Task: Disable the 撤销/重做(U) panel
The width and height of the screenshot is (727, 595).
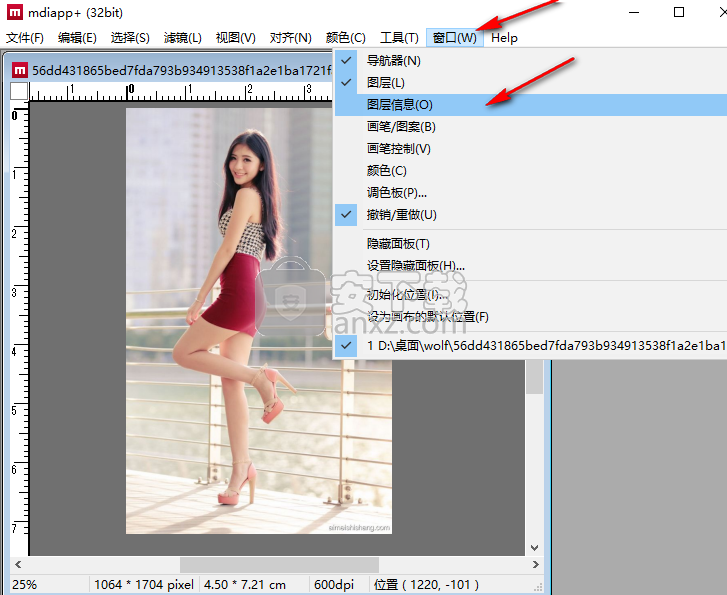Action: (401, 215)
